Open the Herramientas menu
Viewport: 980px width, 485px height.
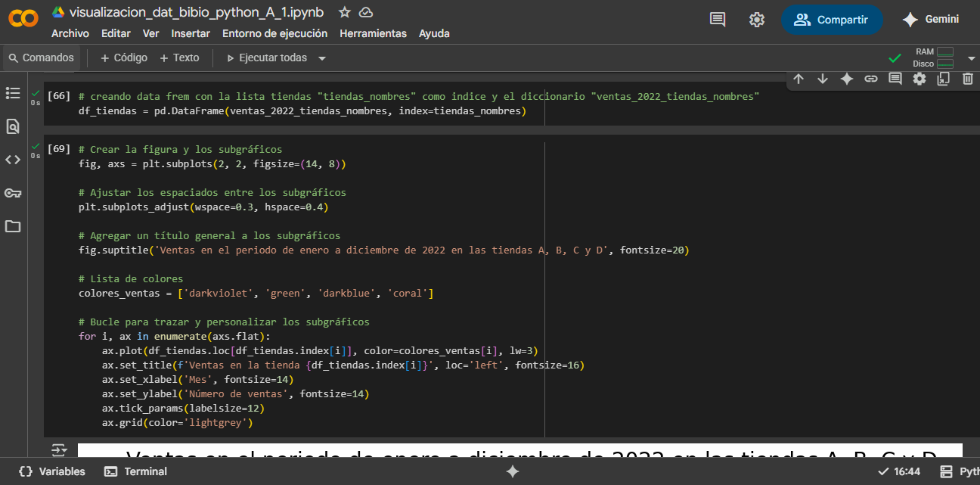(374, 33)
